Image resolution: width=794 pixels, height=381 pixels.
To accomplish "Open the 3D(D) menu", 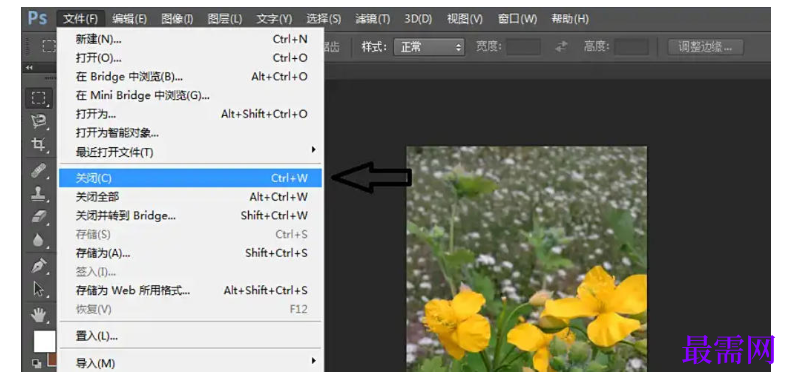I will [x=418, y=19].
